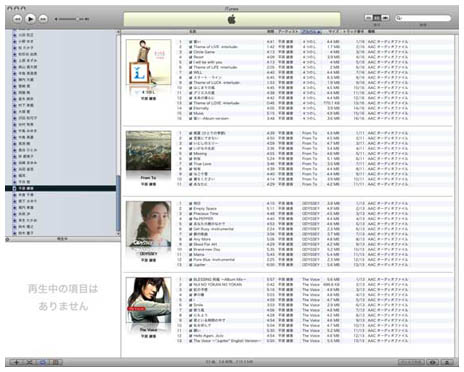Viewport: 464px width, 372px height.
Task: Toggle the browser with the eye button
Action: pyautogui.click(x=433, y=362)
